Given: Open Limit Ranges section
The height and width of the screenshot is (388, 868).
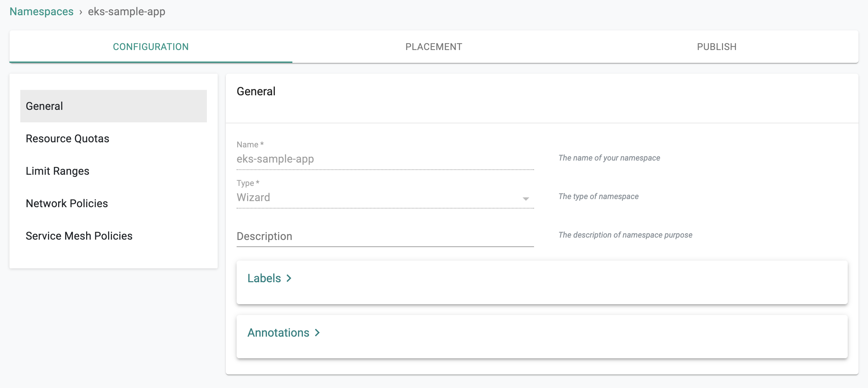Looking at the screenshot, I should (114, 171).
